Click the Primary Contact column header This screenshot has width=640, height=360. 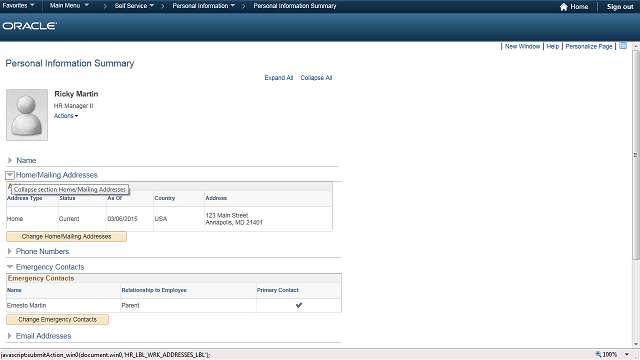278,290
